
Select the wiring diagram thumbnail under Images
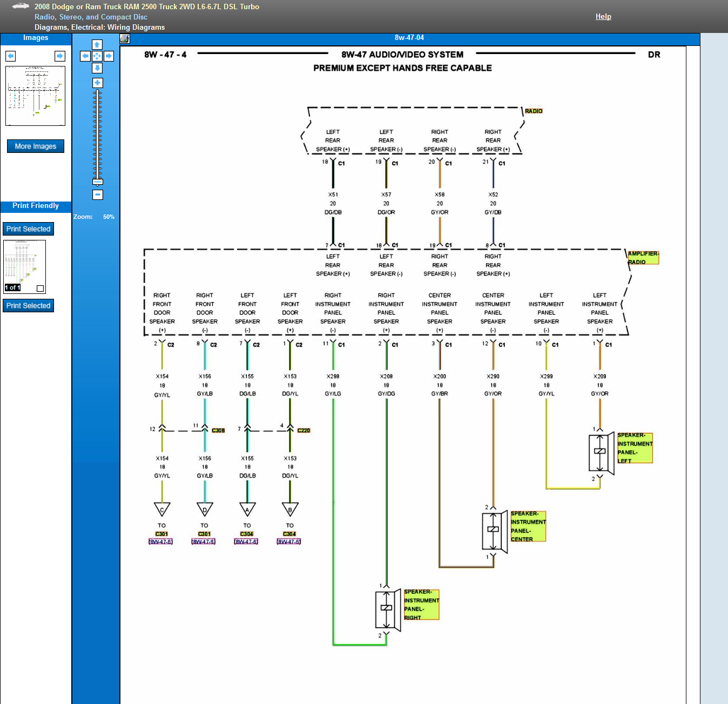(36, 96)
